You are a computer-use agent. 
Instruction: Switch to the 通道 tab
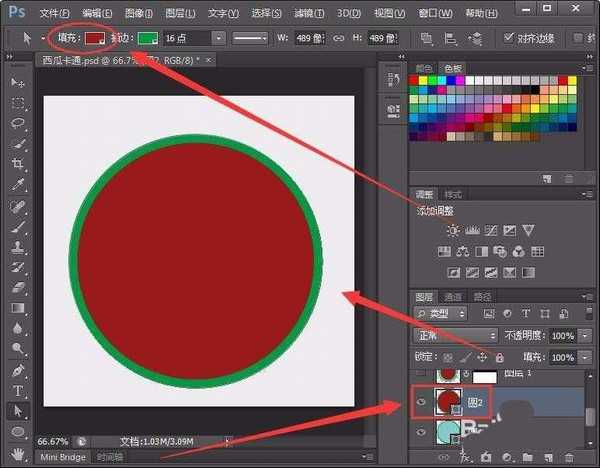[454, 297]
